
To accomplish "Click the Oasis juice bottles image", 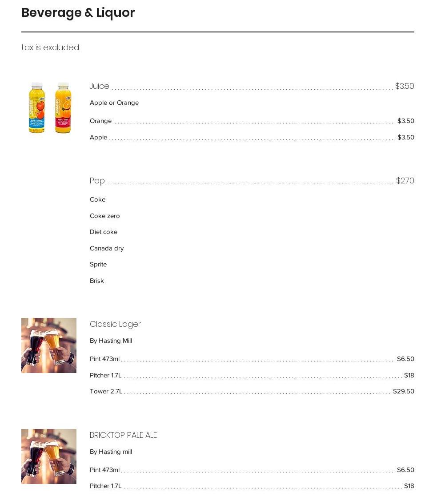I will (x=49, y=107).
